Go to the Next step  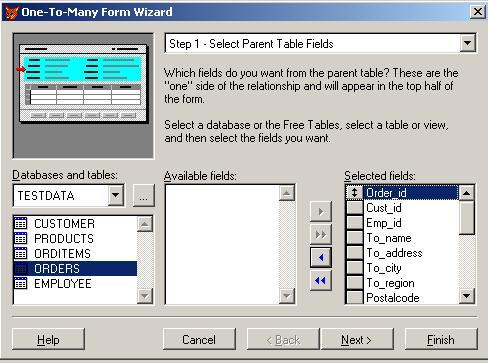(357, 339)
